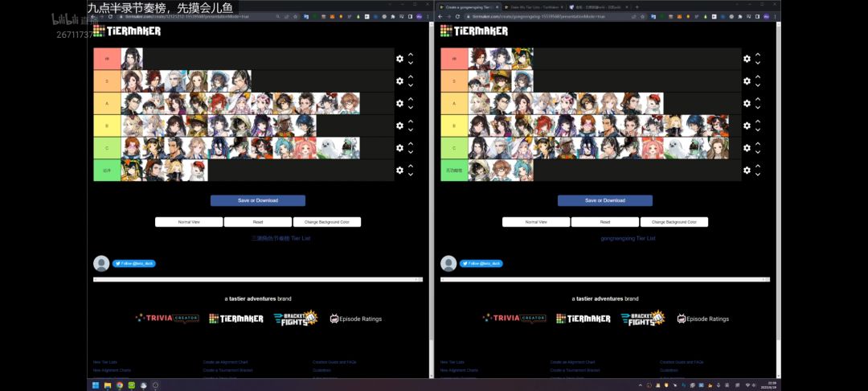Open File Explorer from the taskbar
Screen dimensions: 868x391
click(x=108, y=385)
